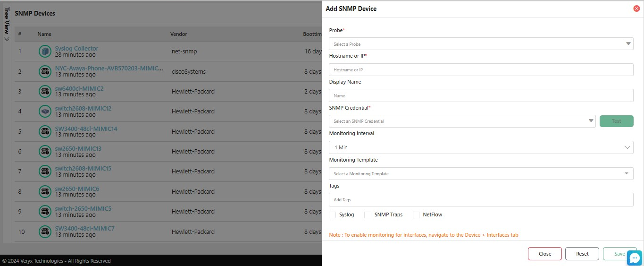Click the SW3400-48cl-MIMIC14 device icon
The image size is (644, 266).
pyautogui.click(x=45, y=131)
